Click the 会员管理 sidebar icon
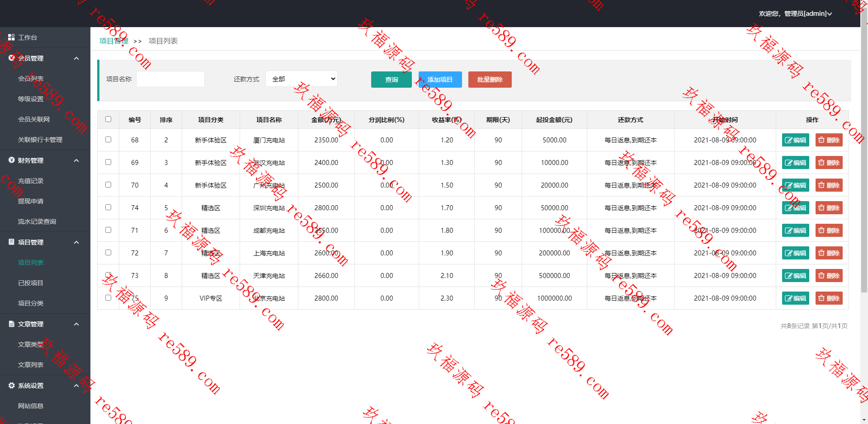The image size is (868, 424). click(x=11, y=58)
